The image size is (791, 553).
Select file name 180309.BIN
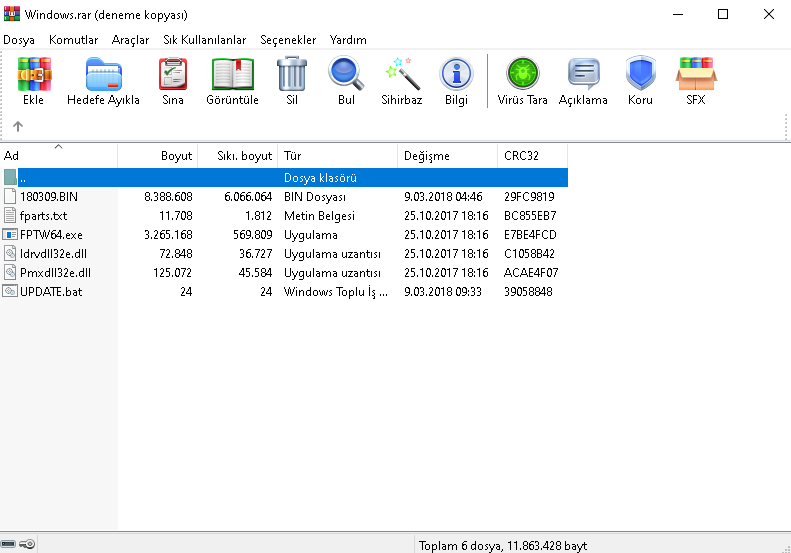[x=48, y=196]
